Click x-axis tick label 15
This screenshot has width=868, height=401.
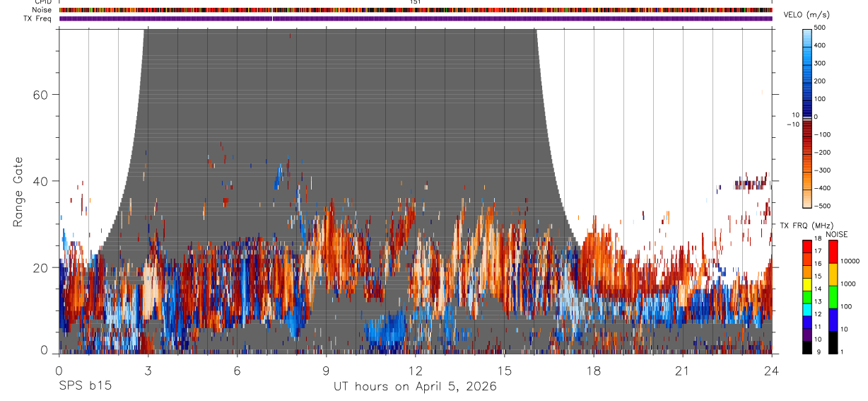click(505, 371)
